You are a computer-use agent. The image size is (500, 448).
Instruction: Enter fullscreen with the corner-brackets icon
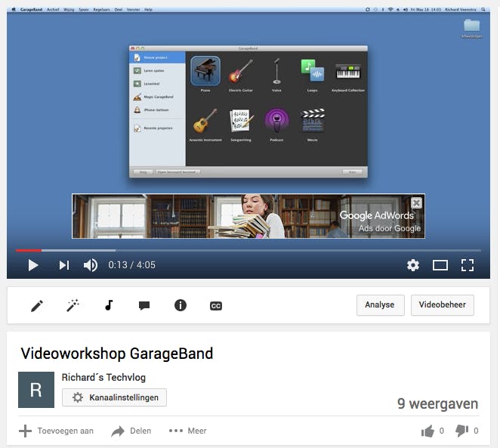pos(468,265)
